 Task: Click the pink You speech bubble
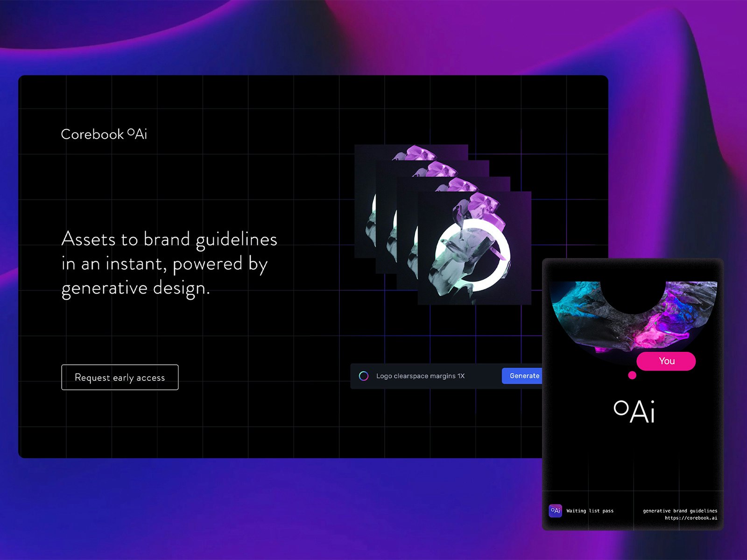(x=666, y=361)
